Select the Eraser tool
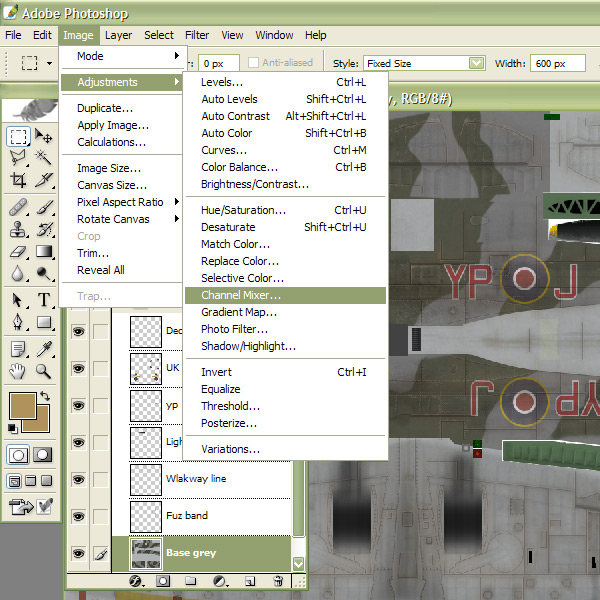The height and width of the screenshot is (600, 600). click(x=18, y=251)
